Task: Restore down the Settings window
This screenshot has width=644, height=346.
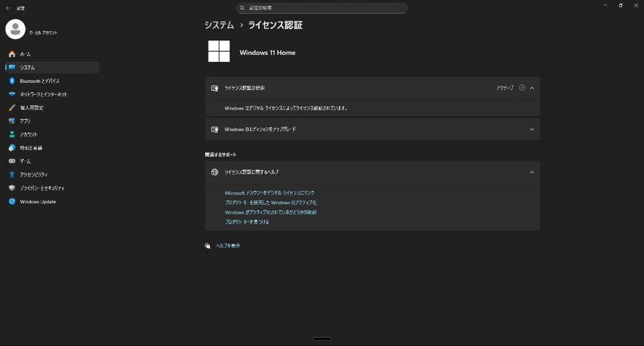Action: click(621, 5)
